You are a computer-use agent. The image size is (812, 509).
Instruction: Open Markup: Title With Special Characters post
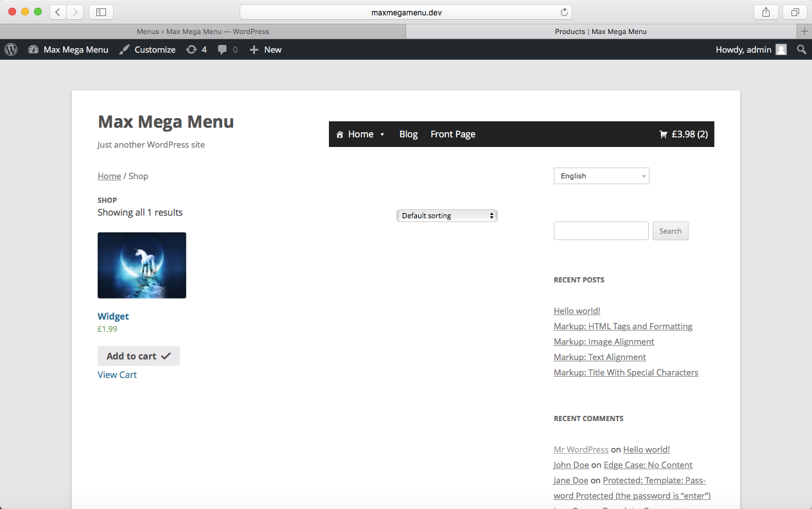click(x=626, y=372)
